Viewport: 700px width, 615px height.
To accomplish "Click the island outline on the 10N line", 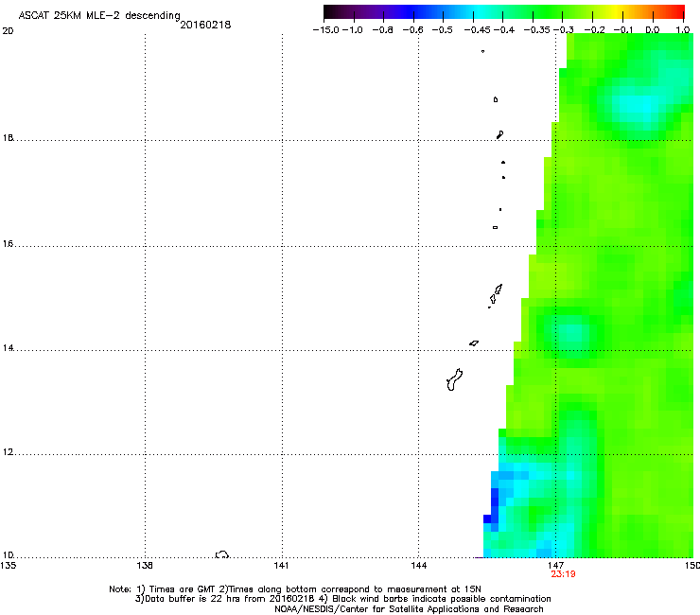I will 222,554.
